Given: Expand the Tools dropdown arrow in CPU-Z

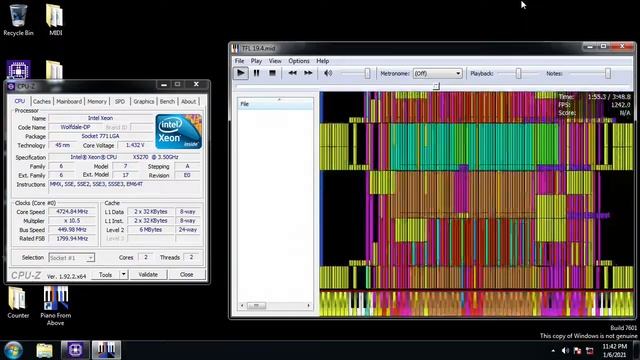Looking at the screenshot, I should coord(123,275).
